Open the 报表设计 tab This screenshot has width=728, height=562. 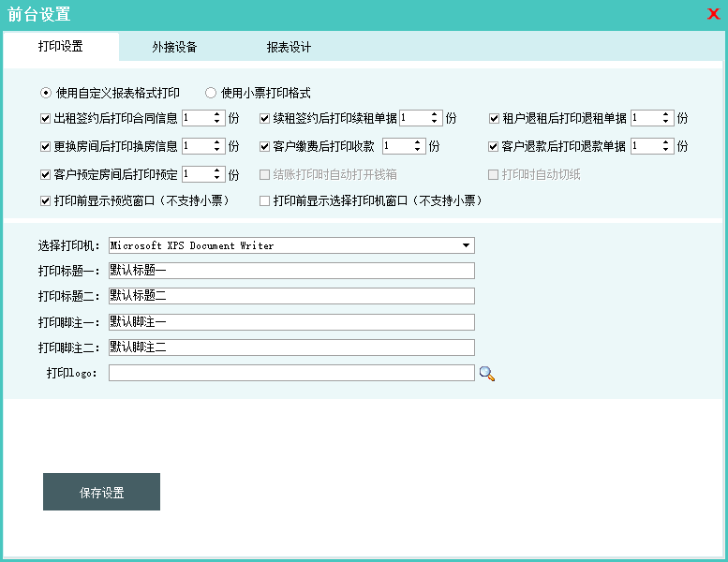(x=289, y=47)
